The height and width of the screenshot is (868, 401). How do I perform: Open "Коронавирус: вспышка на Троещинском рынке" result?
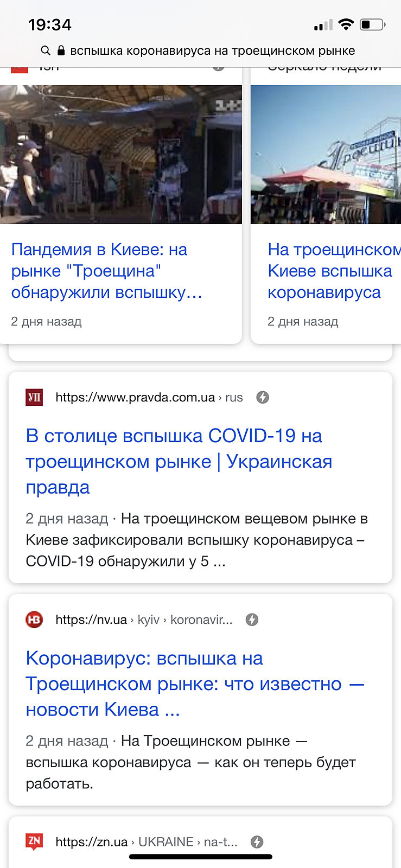click(194, 684)
